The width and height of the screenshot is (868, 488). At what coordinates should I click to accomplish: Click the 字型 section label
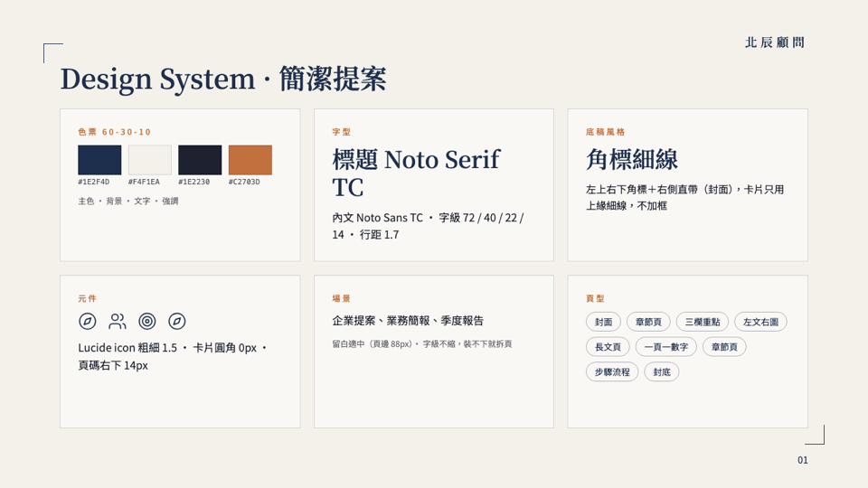(342, 132)
